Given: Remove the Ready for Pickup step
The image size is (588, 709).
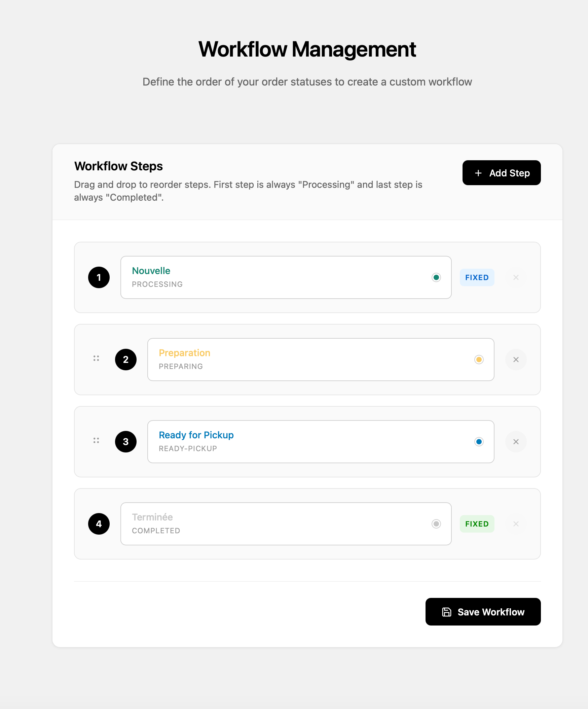Looking at the screenshot, I should pyautogui.click(x=515, y=442).
